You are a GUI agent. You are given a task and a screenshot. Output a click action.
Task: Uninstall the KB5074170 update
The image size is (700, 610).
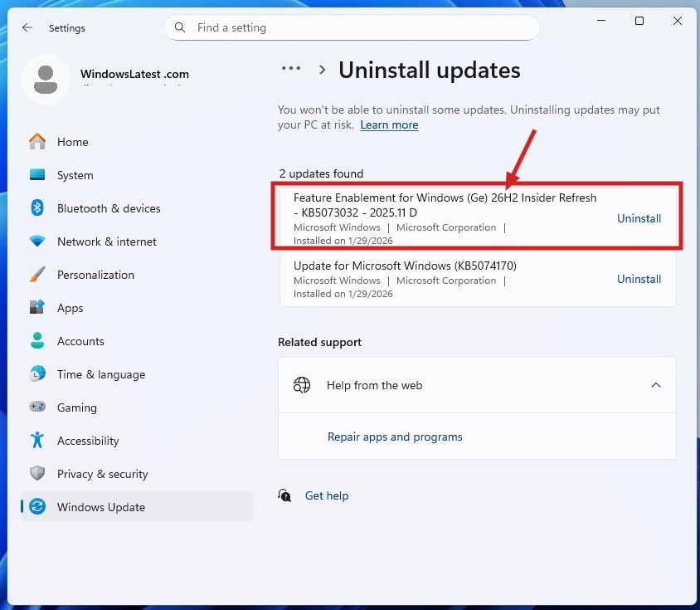(639, 280)
